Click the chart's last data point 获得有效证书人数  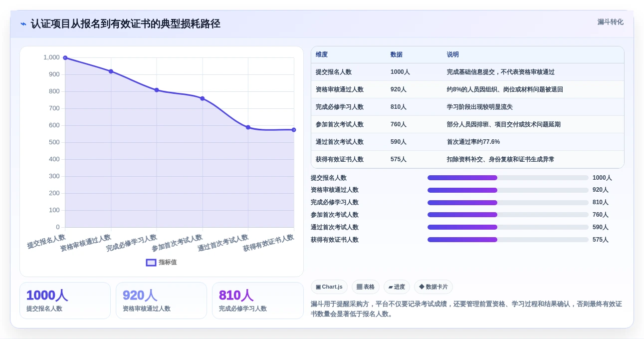[x=294, y=130]
